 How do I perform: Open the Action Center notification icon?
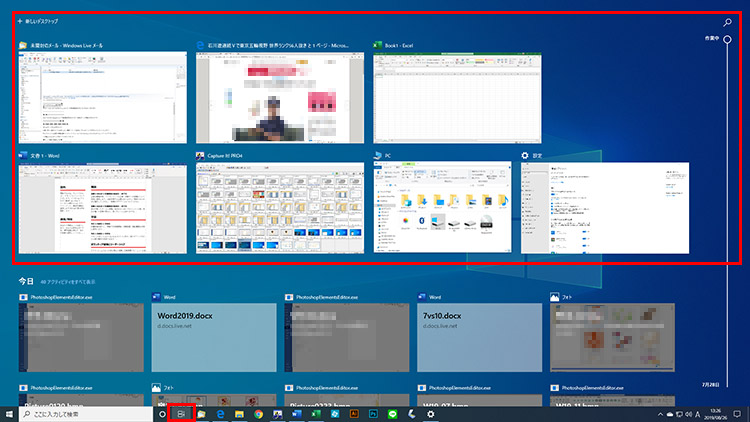point(737,413)
